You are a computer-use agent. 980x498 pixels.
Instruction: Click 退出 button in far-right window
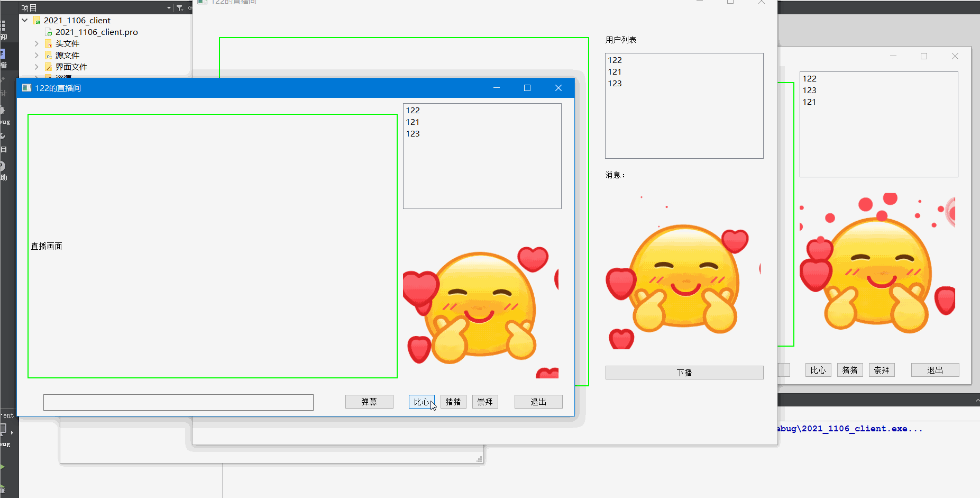click(935, 370)
